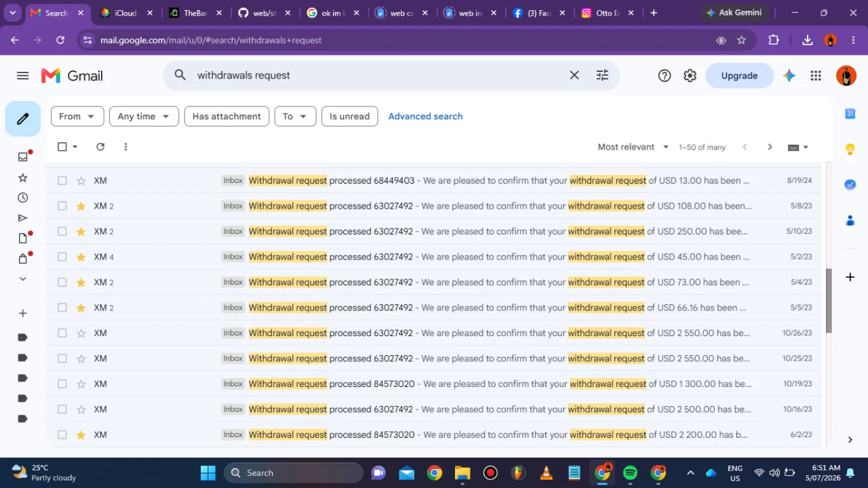Open Contacts side panel icon
Viewport: 868px width, 488px height.
[x=850, y=220]
